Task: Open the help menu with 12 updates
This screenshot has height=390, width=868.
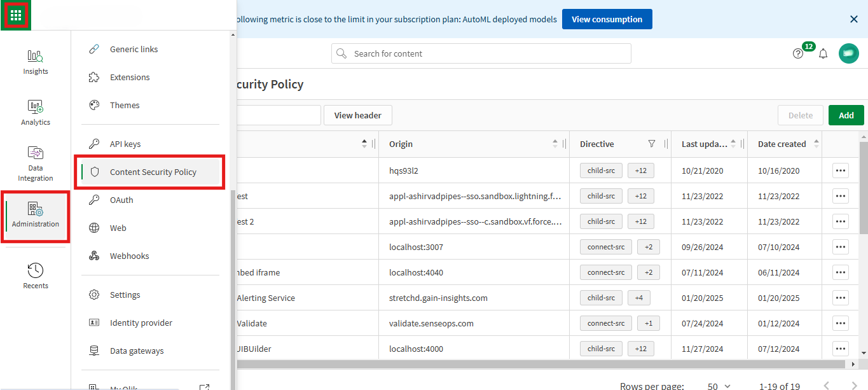Action: 798,53
